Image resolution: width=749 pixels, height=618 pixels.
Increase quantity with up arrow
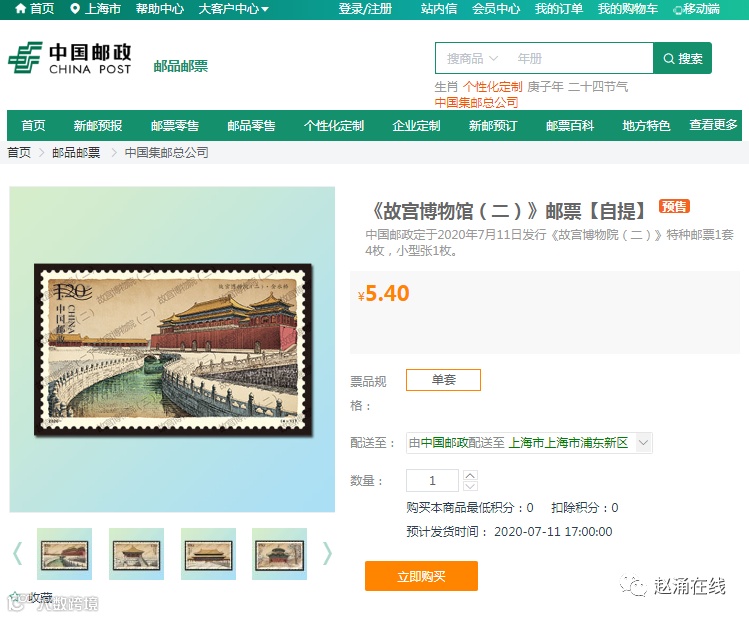pos(470,475)
